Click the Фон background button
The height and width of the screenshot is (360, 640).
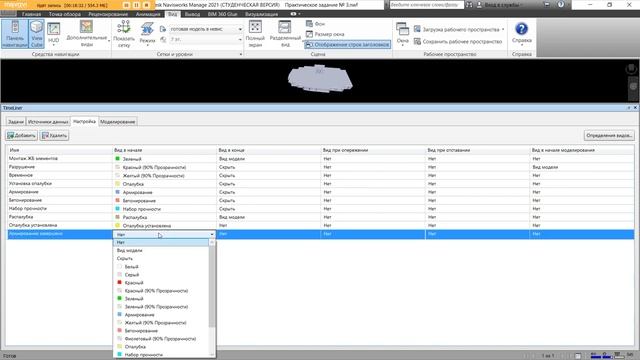[x=316, y=24]
